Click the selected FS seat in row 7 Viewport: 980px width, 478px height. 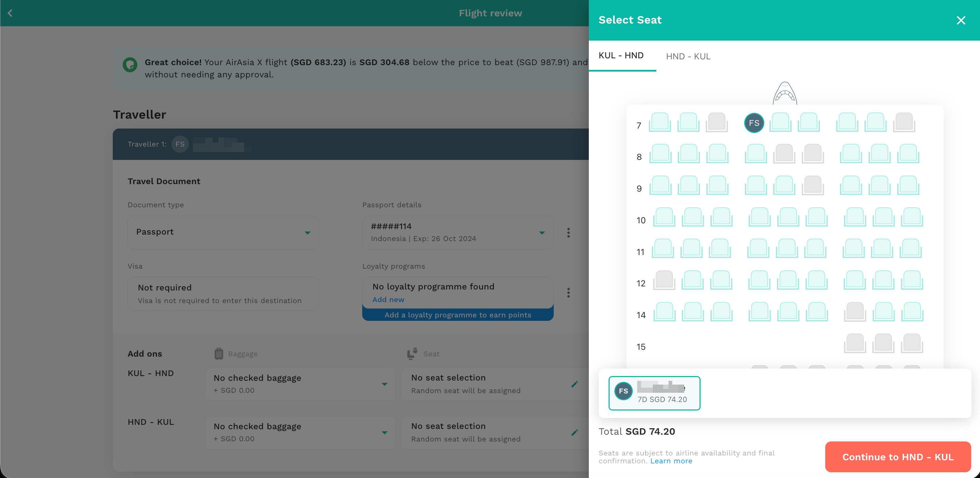pyautogui.click(x=754, y=123)
